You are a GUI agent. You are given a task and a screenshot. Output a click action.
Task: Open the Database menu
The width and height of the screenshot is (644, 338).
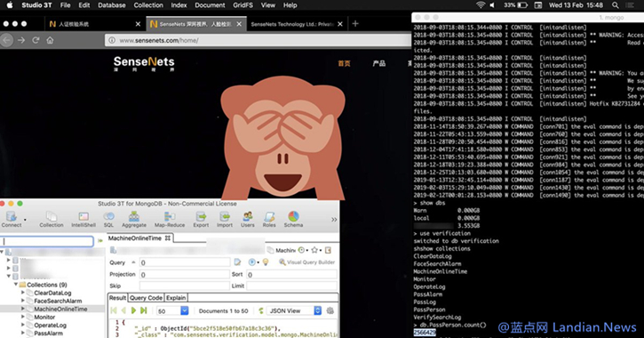tap(112, 5)
